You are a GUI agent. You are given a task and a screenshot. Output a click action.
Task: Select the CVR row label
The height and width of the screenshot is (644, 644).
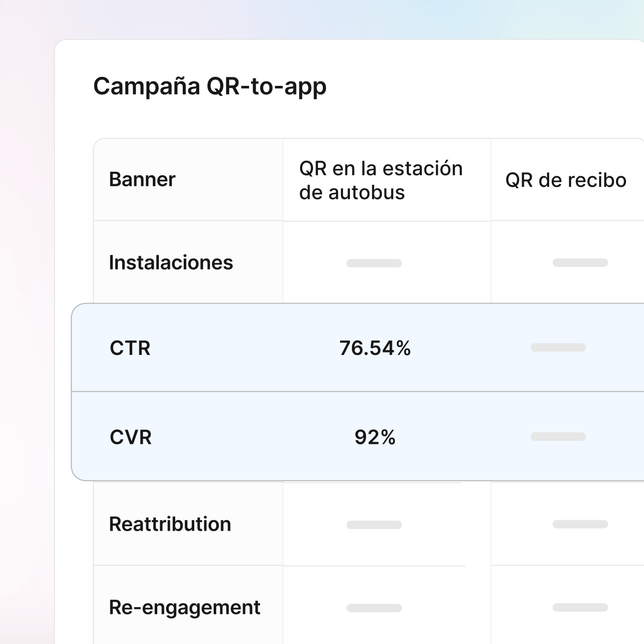[131, 437]
